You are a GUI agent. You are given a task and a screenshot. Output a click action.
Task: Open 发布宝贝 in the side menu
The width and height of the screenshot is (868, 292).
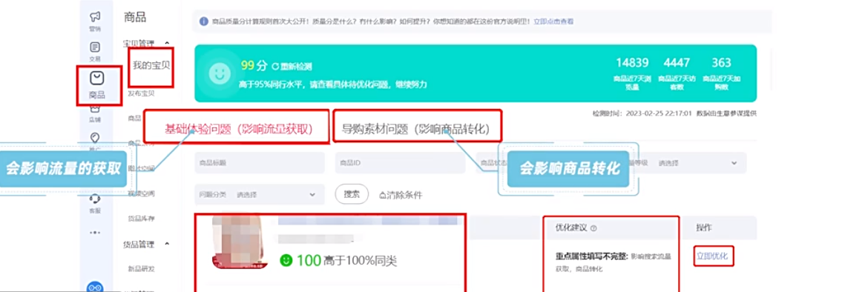141,93
